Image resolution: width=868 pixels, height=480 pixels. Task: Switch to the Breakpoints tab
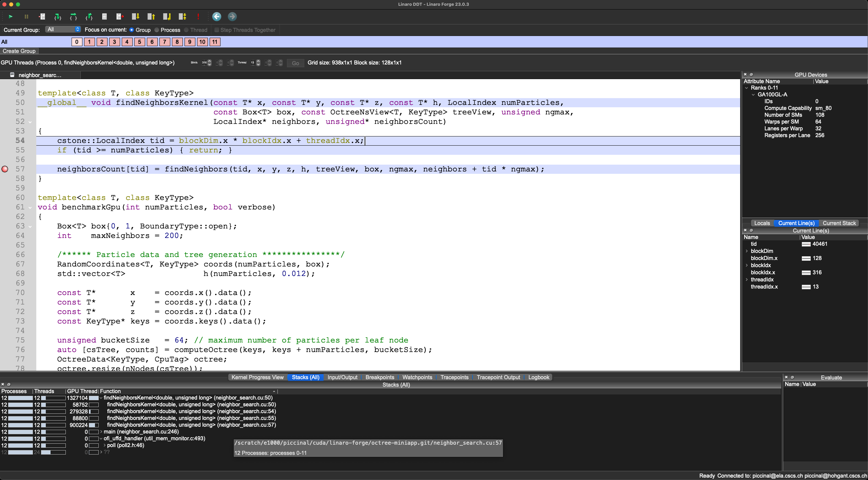click(380, 377)
